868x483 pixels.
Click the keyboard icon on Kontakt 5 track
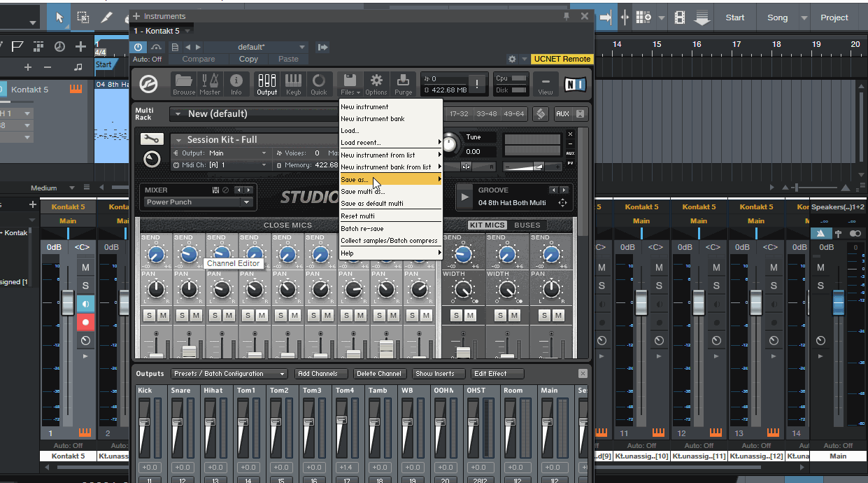(x=76, y=89)
